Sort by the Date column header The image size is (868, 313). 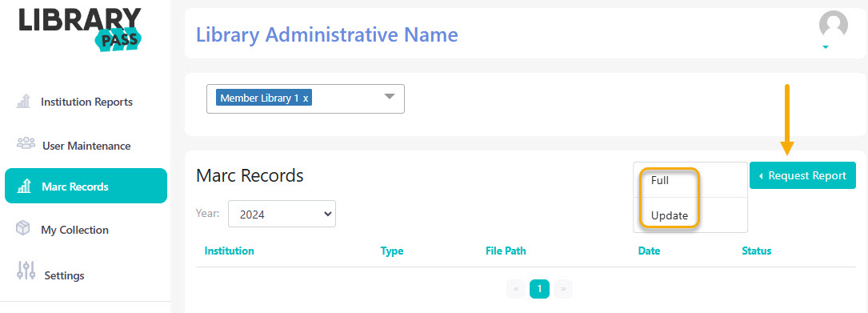[x=649, y=251]
